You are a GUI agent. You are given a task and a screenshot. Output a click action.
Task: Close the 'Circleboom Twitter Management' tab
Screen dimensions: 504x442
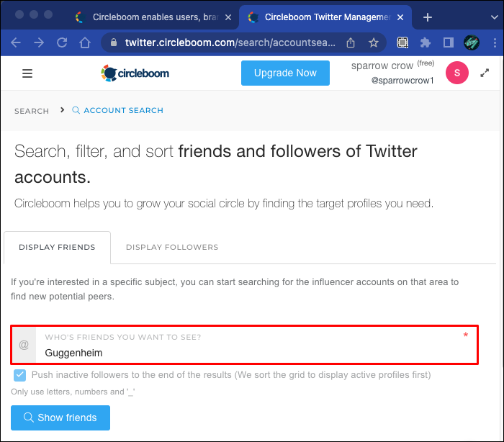click(x=400, y=17)
